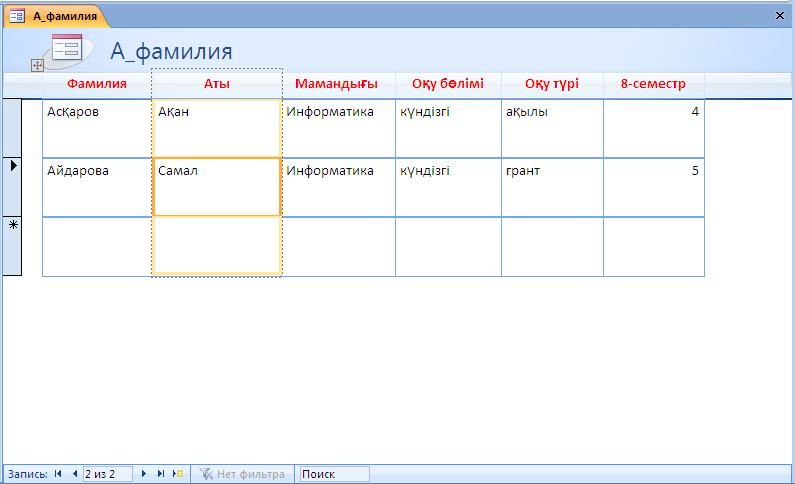Screen dimensions: 795x484
Task: Go to next record arrow
Action: 143,474
